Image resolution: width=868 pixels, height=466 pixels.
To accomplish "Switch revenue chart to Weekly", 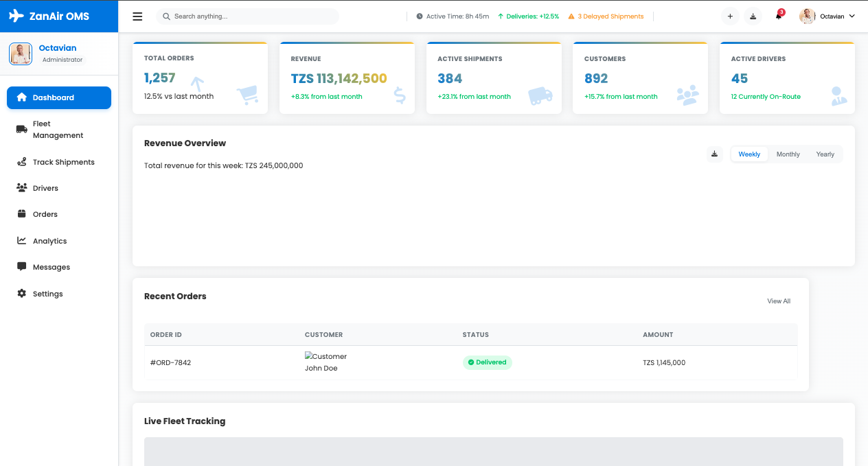I will click(749, 154).
